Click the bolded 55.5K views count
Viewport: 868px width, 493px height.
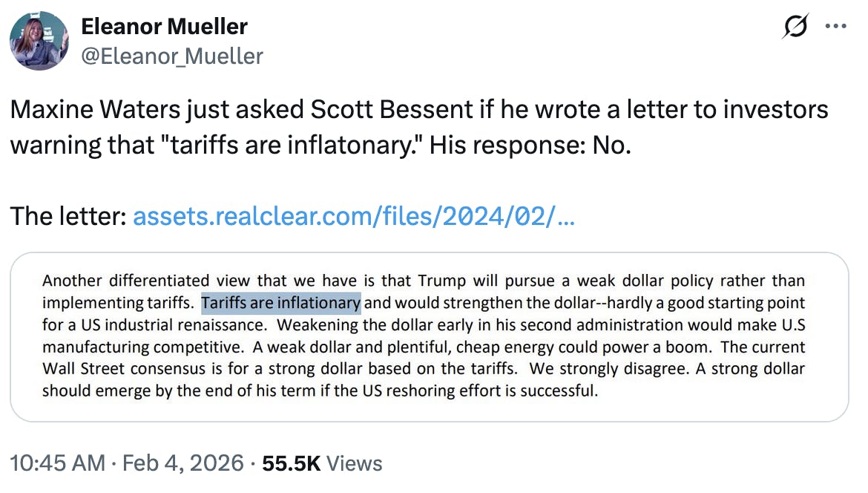click(293, 463)
